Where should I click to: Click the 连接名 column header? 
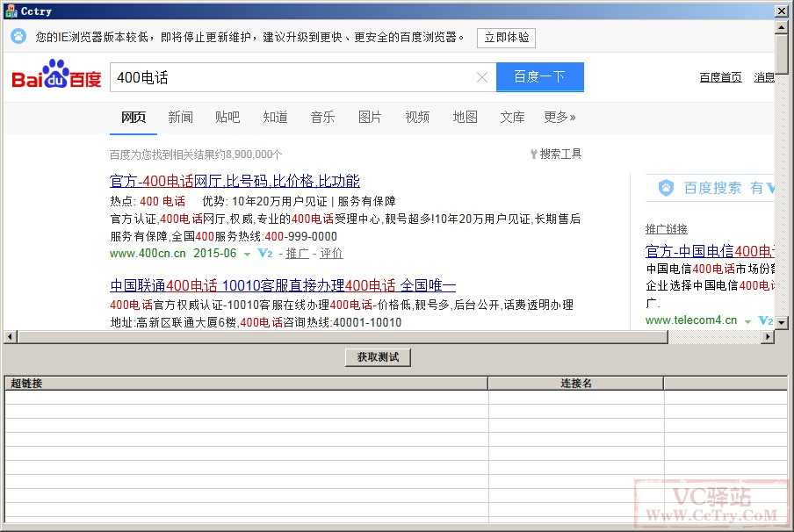[576, 383]
